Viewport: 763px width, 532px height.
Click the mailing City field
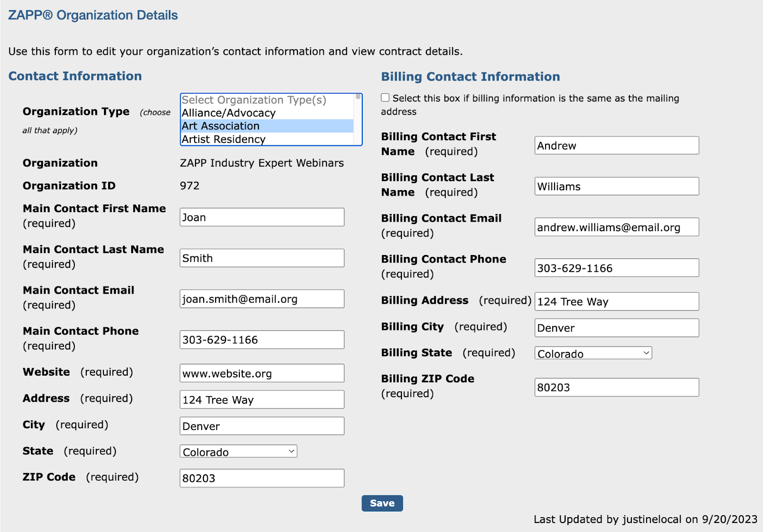(262, 426)
